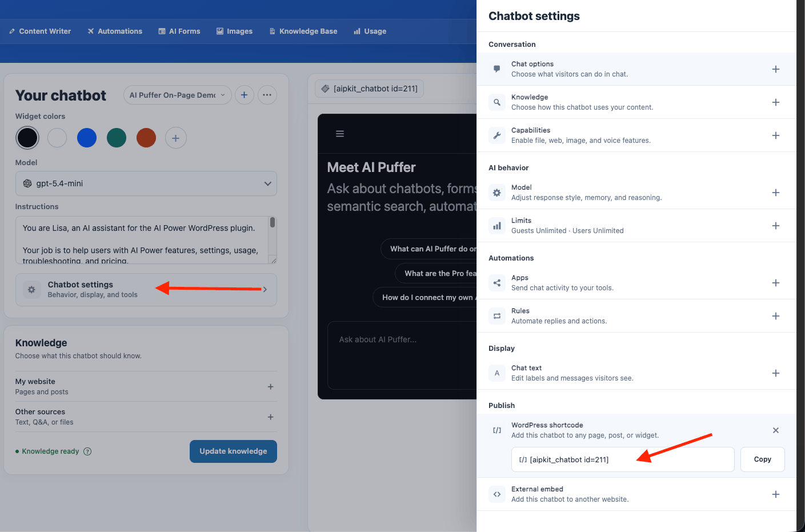The width and height of the screenshot is (805, 532).
Task: Expand the Rules row
Action: (776, 316)
